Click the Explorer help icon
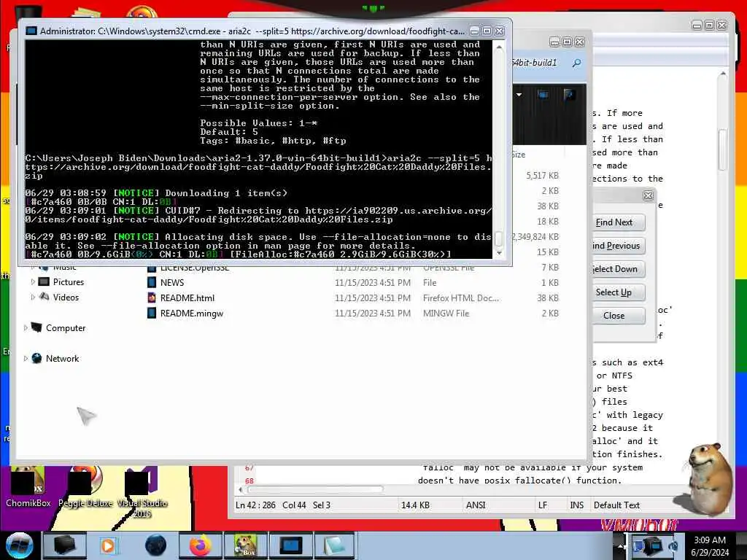747x560 pixels. tap(568, 95)
